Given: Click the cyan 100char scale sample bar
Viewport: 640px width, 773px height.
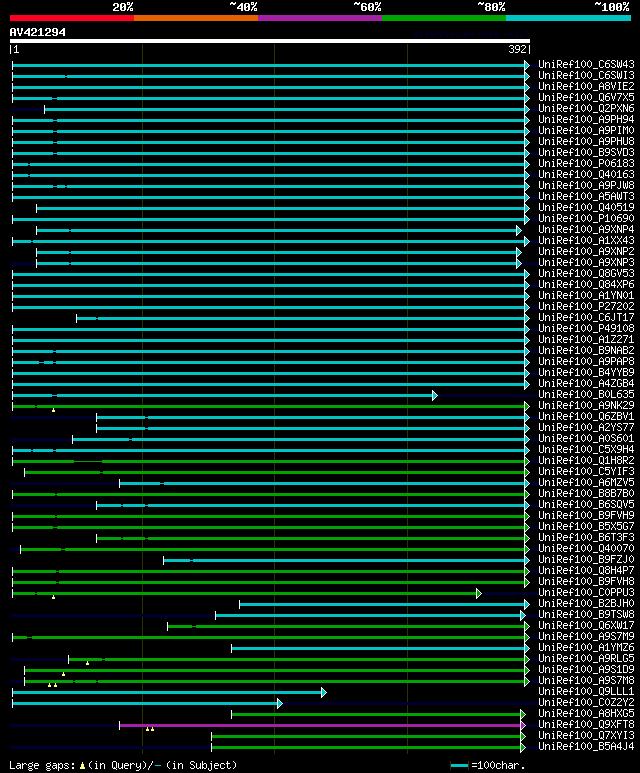Looking at the screenshot, I should [x=459, y=766].
